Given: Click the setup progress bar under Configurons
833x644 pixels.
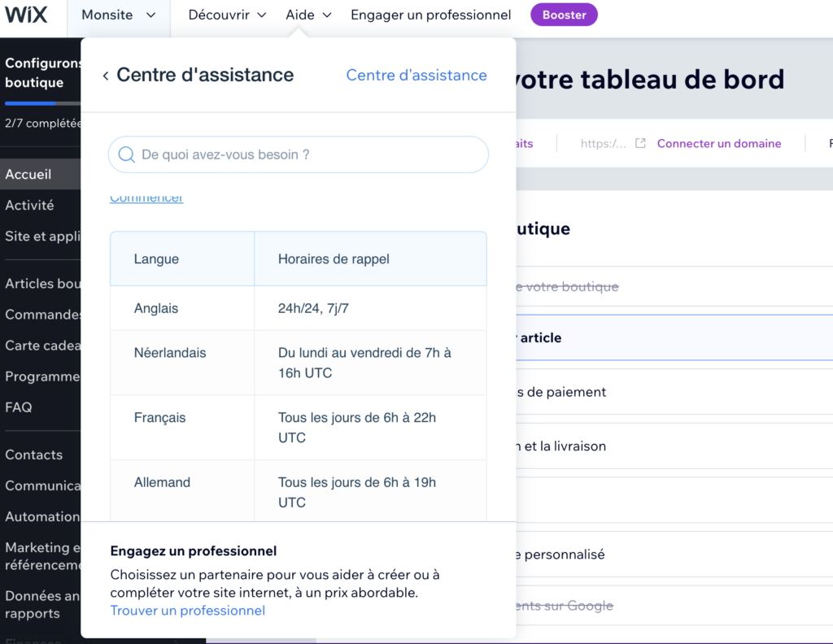Looking at the screenshot, I should point(41,103).
